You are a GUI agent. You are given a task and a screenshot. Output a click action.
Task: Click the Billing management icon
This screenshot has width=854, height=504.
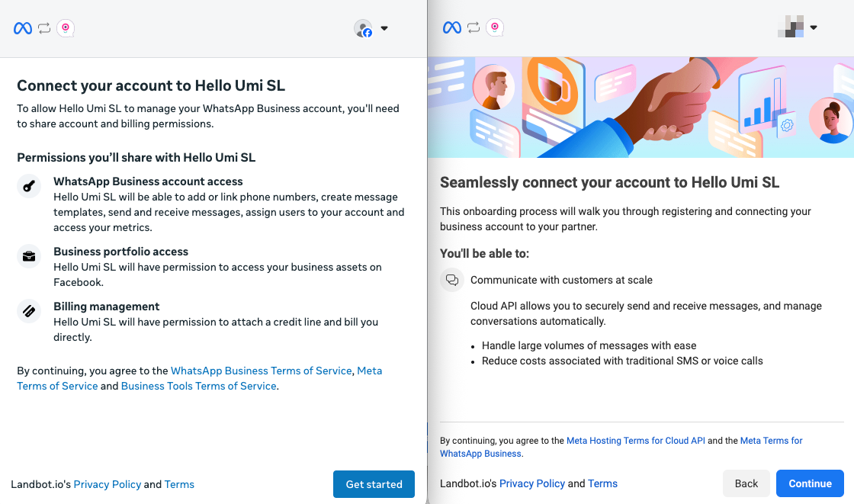coord(29,311)
